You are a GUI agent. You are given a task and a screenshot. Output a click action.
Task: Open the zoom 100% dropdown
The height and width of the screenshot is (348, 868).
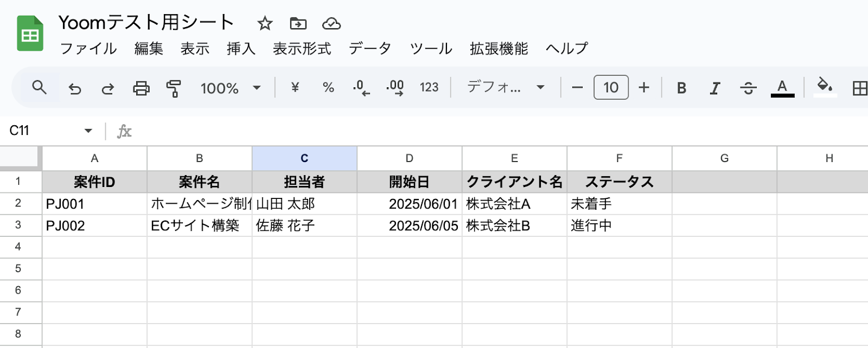(x=231, y=88)
